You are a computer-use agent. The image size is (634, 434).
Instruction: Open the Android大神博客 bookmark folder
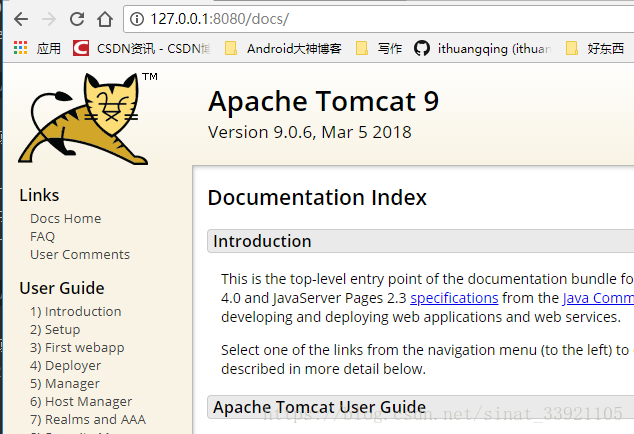[x=283, y=49]
